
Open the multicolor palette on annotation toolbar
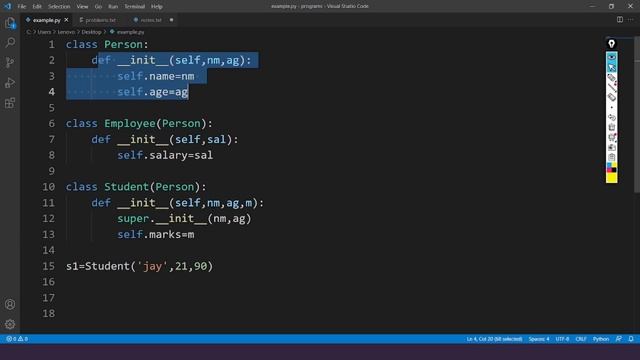coord(611,167)
